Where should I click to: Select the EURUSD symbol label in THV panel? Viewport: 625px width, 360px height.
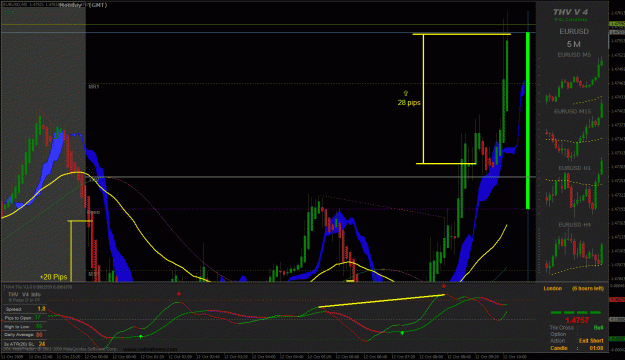[x=574, y=31]
